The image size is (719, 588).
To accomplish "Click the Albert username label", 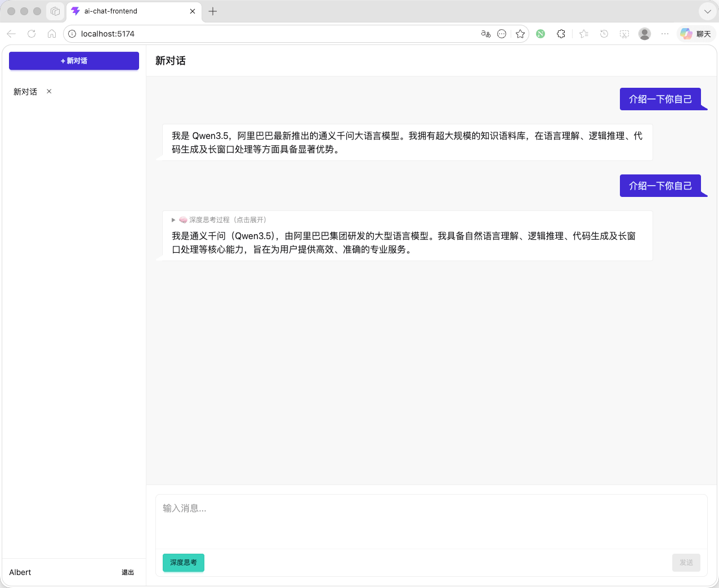I will point(20,572).
